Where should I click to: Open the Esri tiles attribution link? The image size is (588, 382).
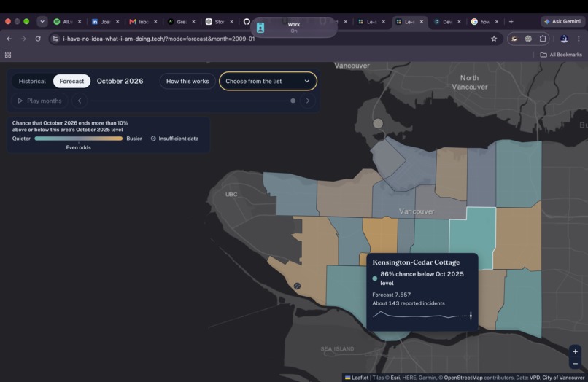pyautogui.click(x=395, y=378)
